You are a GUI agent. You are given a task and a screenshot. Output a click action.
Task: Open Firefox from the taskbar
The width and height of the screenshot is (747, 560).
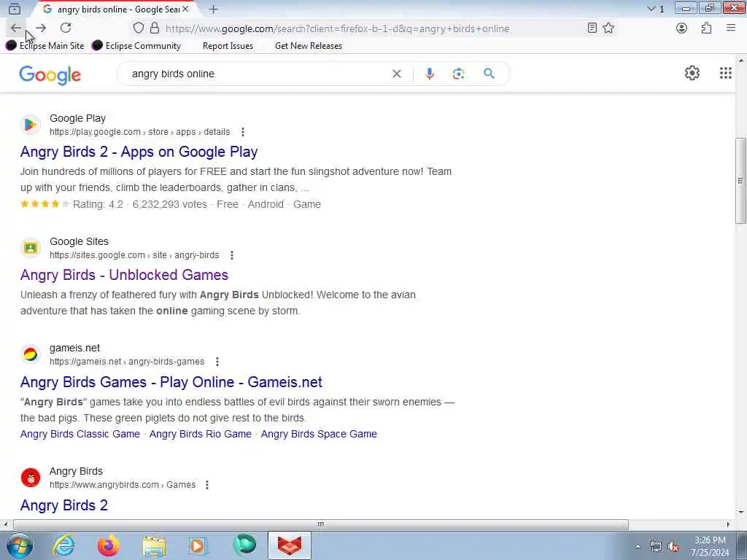click(x=109, y=545)
